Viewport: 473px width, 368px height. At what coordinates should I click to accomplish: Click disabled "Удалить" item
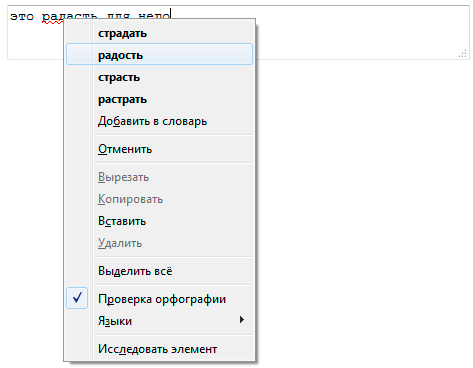point(159,243)
